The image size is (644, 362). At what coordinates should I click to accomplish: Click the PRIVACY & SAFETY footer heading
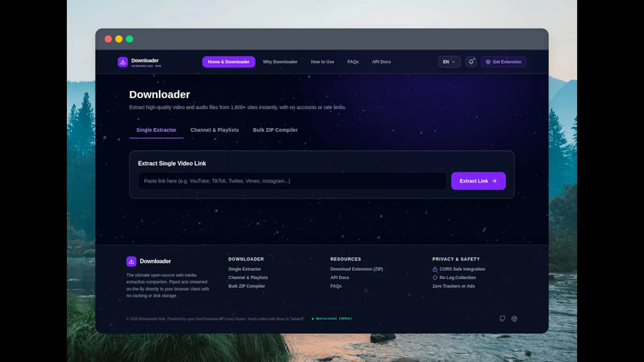tap(456, 259)
